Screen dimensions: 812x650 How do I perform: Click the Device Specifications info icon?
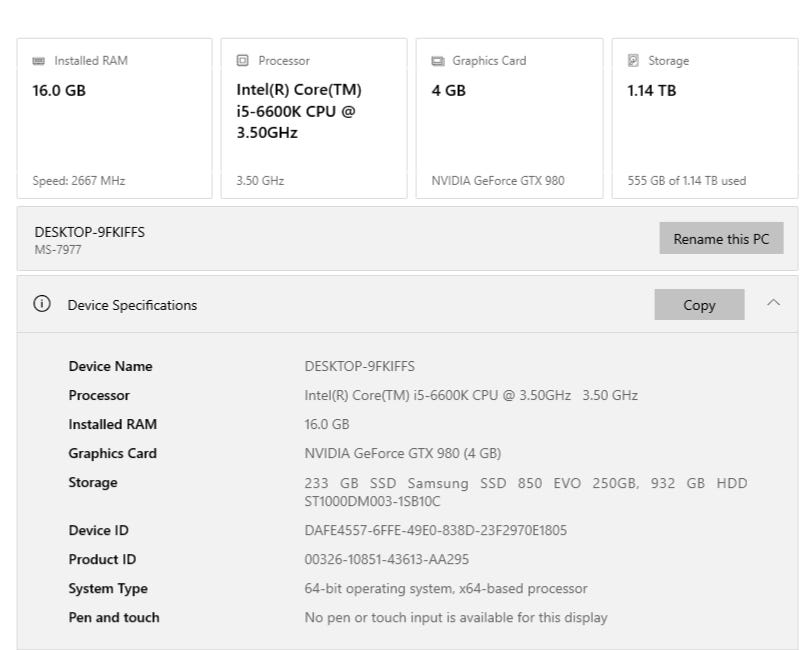[x=42, y=305]
